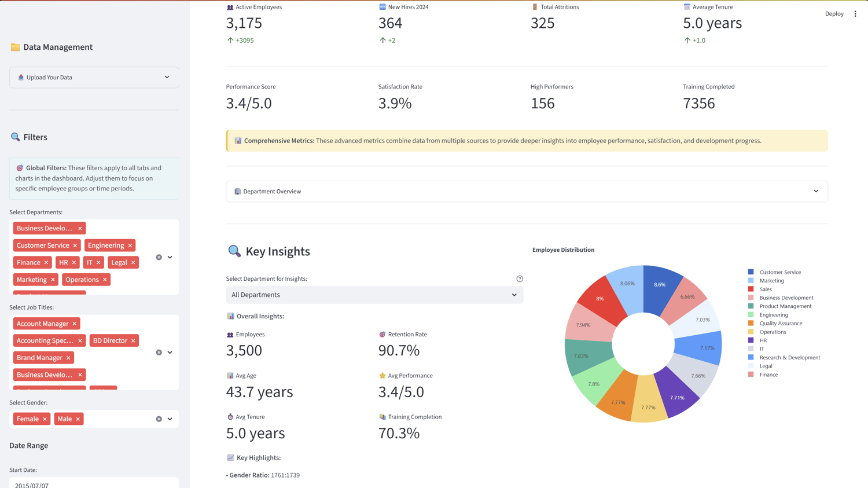
Task: Click the Deploy button
Action: point(834,14)
